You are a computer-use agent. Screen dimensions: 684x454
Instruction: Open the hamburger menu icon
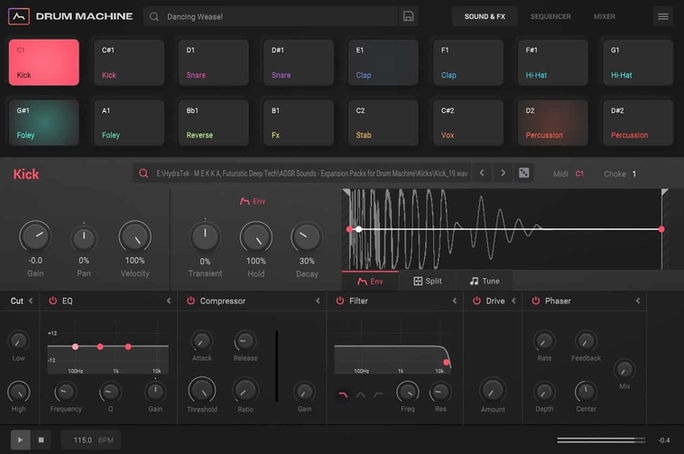[663, 17]
